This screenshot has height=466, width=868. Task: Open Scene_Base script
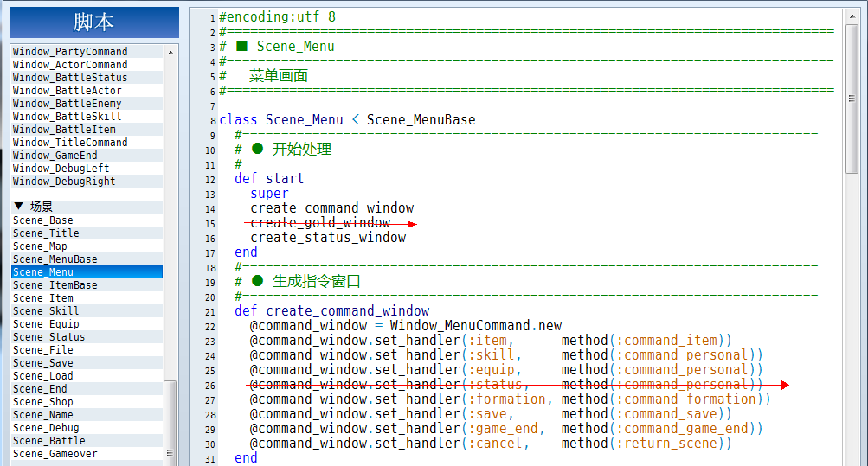pyautogui.click(x=87, y=220)
